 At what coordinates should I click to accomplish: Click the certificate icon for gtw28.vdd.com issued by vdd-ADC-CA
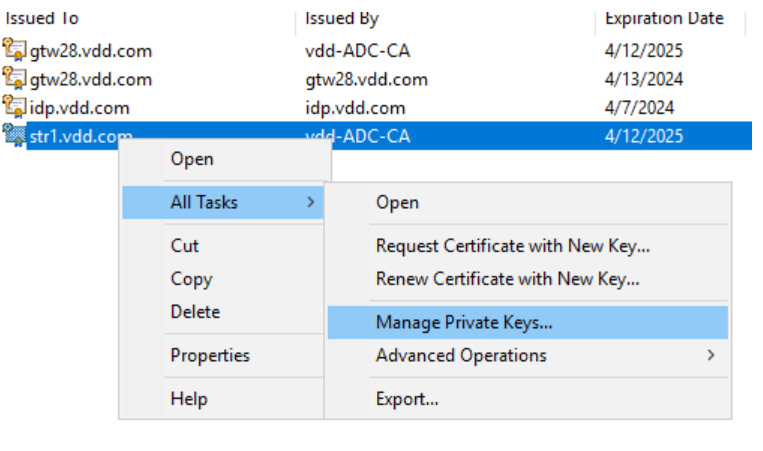click(14, 50)
